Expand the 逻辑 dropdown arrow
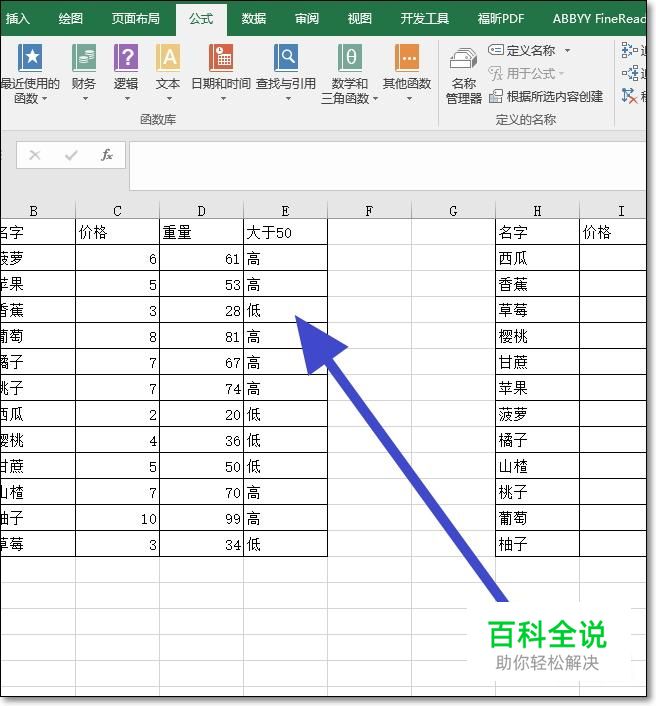This screenshot has width=656, height=706. coord(127,99)
